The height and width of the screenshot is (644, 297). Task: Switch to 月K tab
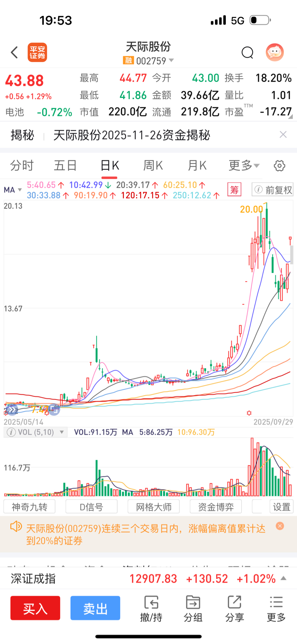[197, 166]
